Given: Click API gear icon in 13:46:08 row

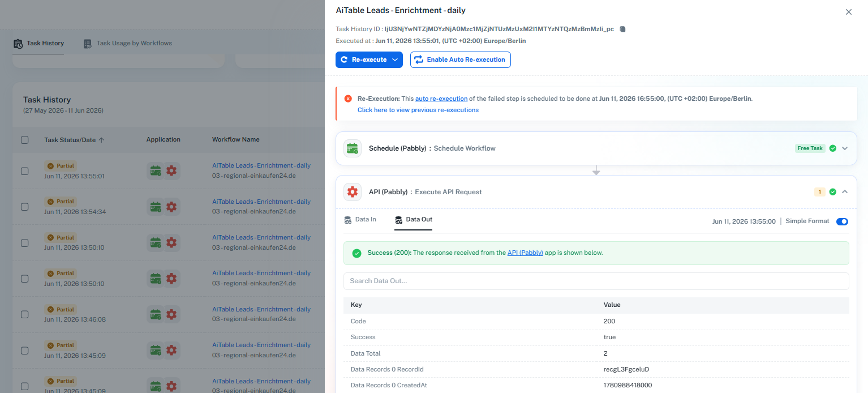Looking at the screenshot, I should click(x=171, y=314).
